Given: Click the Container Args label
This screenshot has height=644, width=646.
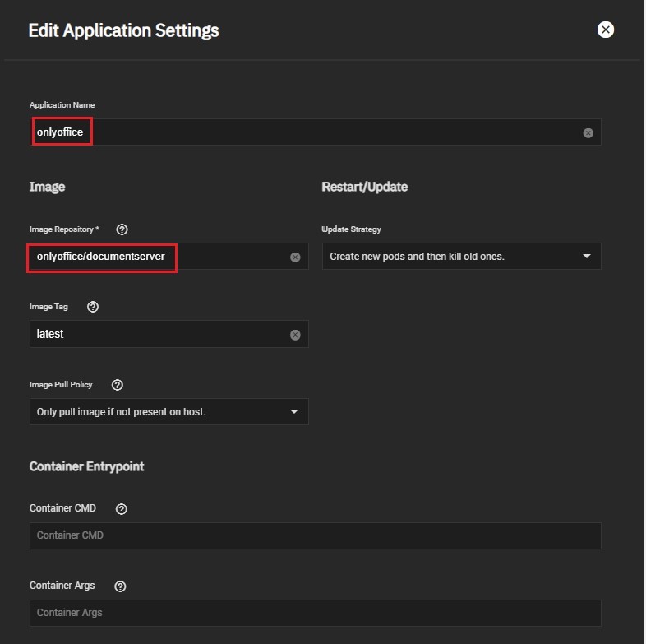Looking at the screenshot, I should (x=62, y=586).
